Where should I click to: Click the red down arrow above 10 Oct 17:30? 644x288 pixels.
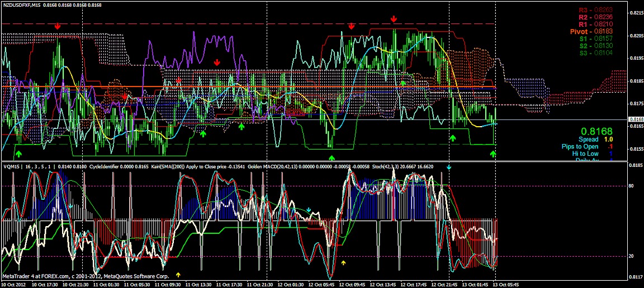[x=58, y=26]
